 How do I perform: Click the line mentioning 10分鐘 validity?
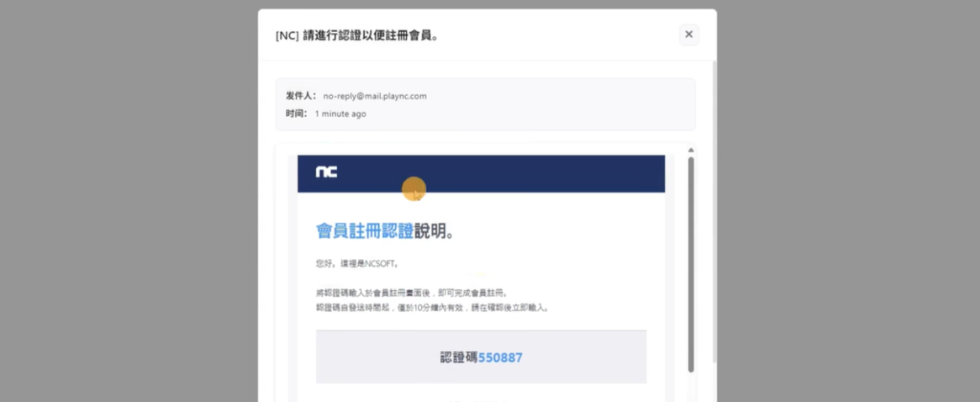click(x=431, y=307)
